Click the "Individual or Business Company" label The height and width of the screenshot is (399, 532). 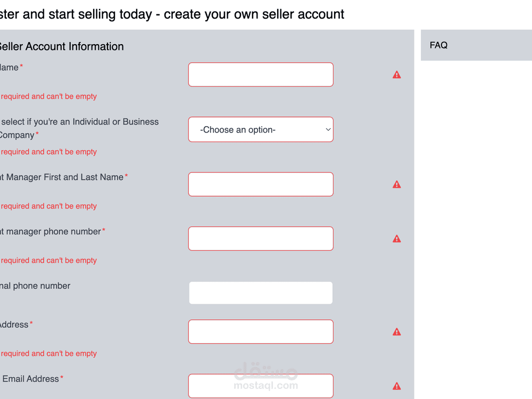pyautogui.click(x=80, y=128)
